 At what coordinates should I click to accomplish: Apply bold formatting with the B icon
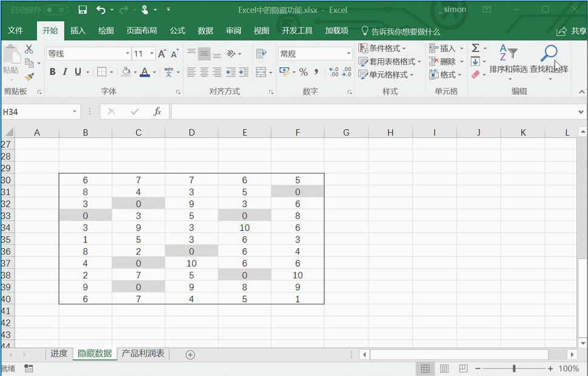click(54, 72)
